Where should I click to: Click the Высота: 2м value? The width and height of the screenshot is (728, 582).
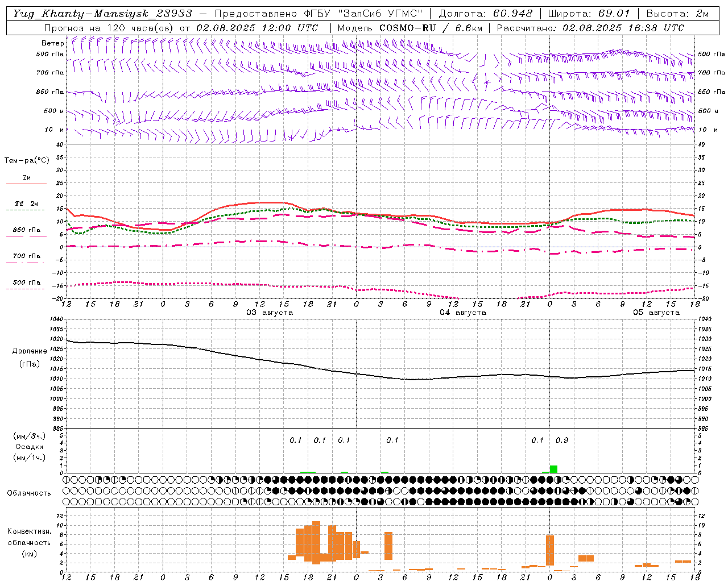[x=677, y=14]
